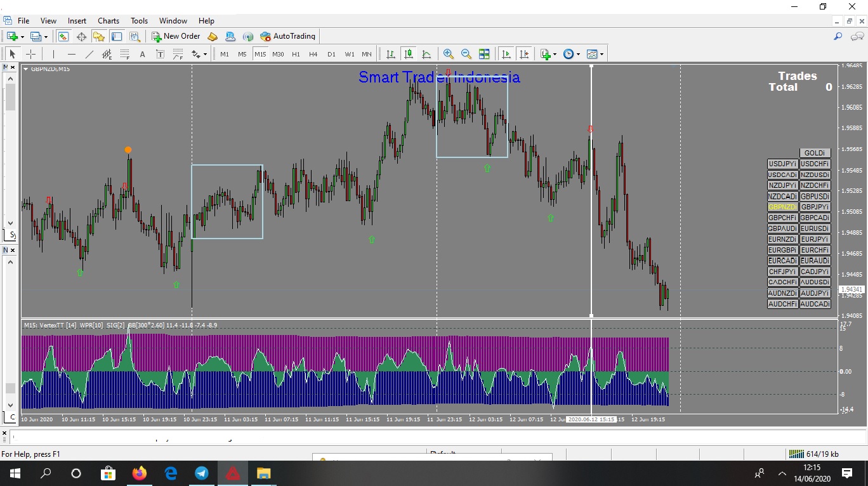This screenshot has width=868, height=486.
Task: Switch chart to candlesticks style
Action: point(409,54)
